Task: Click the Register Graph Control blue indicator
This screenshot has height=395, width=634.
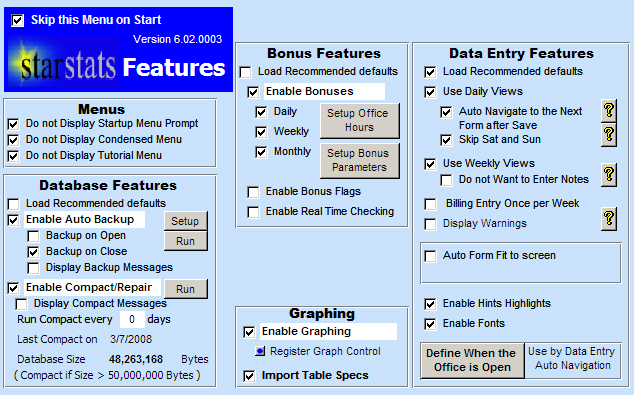Action: tap(260, 351)
